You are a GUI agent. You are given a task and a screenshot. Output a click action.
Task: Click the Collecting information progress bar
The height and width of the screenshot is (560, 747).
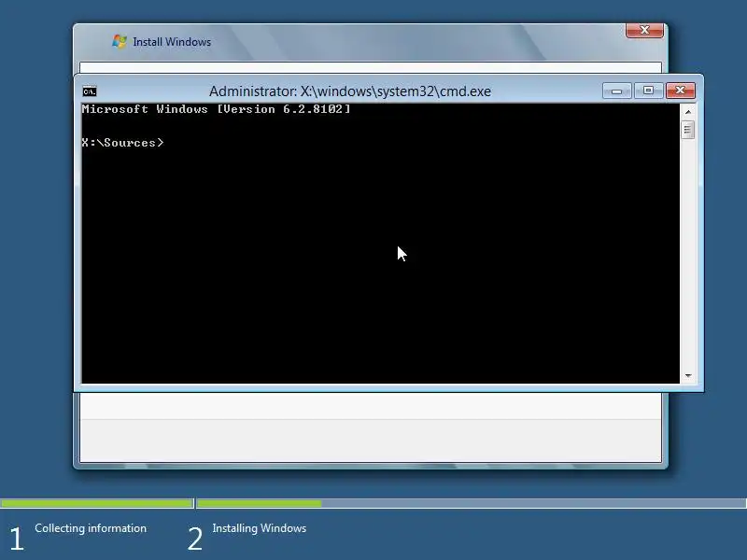[x=97, y=503]
